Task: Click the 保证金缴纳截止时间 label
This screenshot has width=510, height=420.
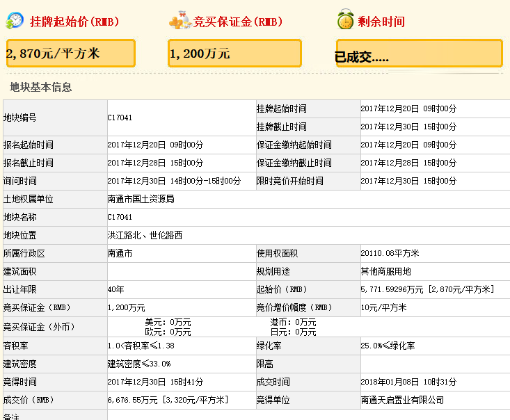Action: tap(294, 163)
